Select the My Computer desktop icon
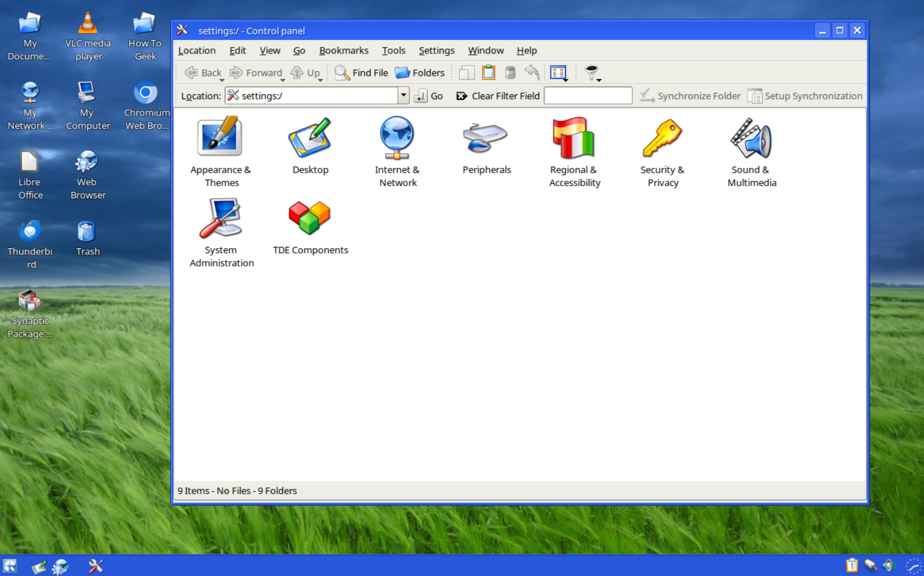This screenshot has height=576, width=924. (88, 106)
